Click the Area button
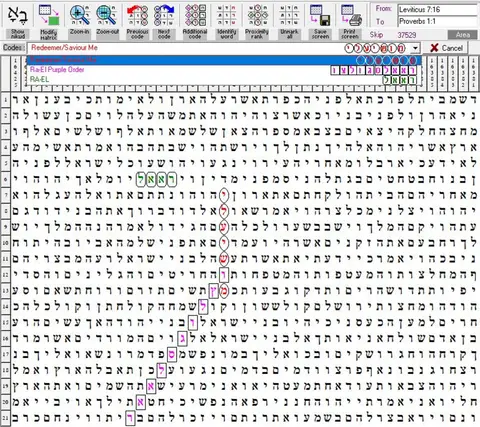Viewport: 480px width, 427px height. click(x=462, y=35)
